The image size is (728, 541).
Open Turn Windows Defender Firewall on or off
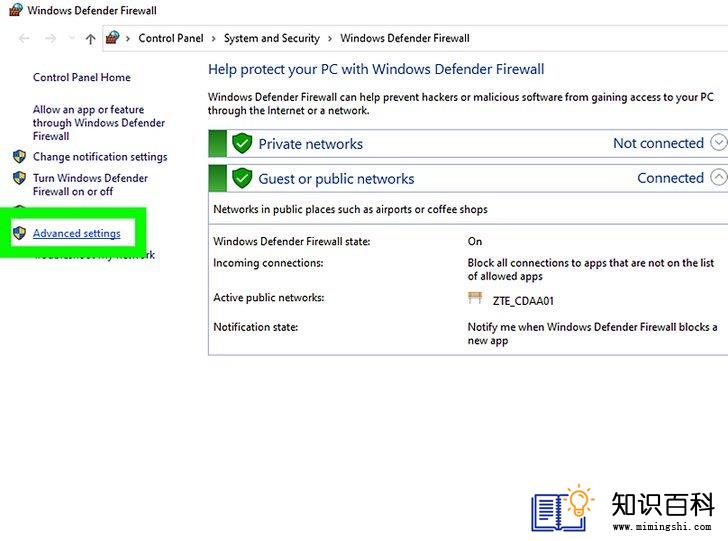90,184
